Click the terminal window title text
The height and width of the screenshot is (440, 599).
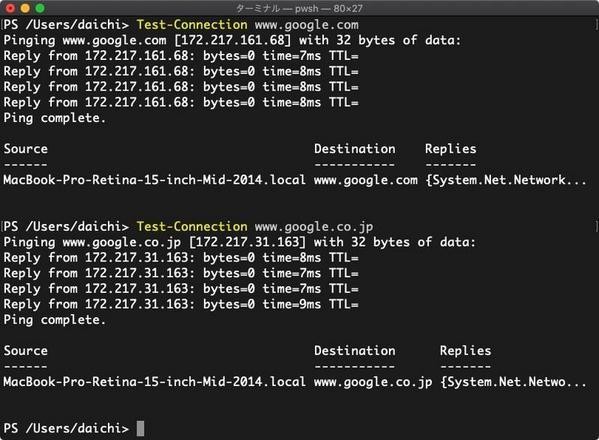click(x=299, y=8)
